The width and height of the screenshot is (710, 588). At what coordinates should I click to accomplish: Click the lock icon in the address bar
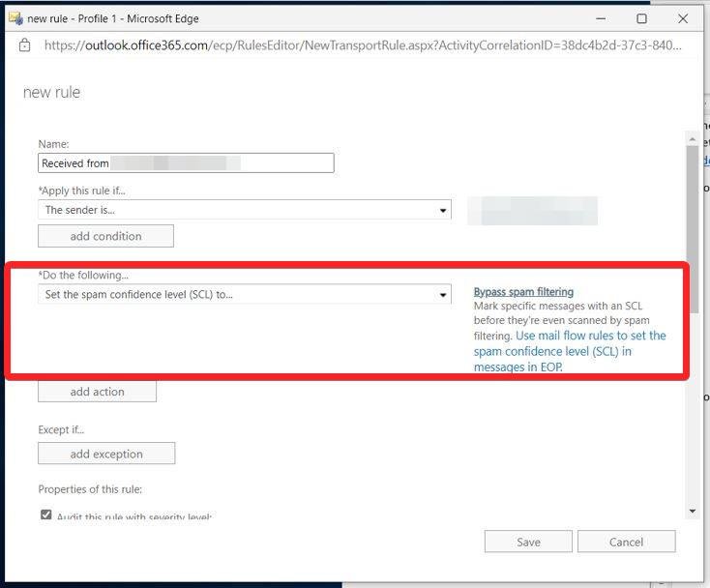pyautogui.click(x=25, y=45)
